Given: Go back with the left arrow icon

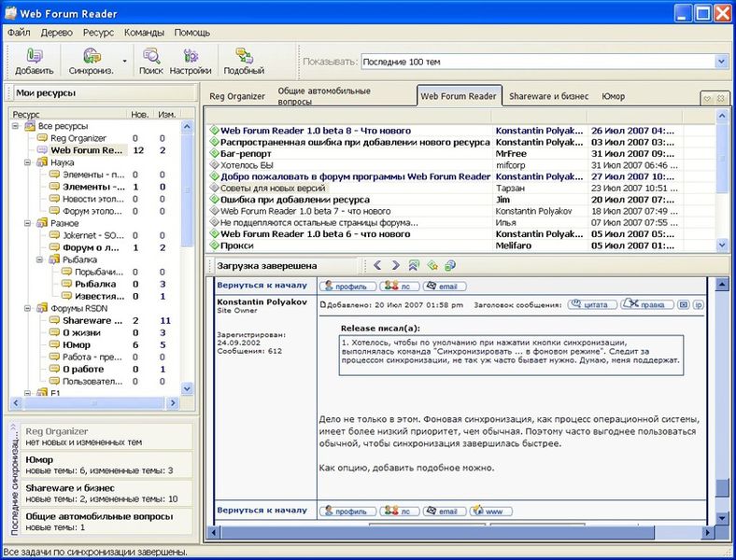Looking at the screenshot, I should click(x=378, y=266).
